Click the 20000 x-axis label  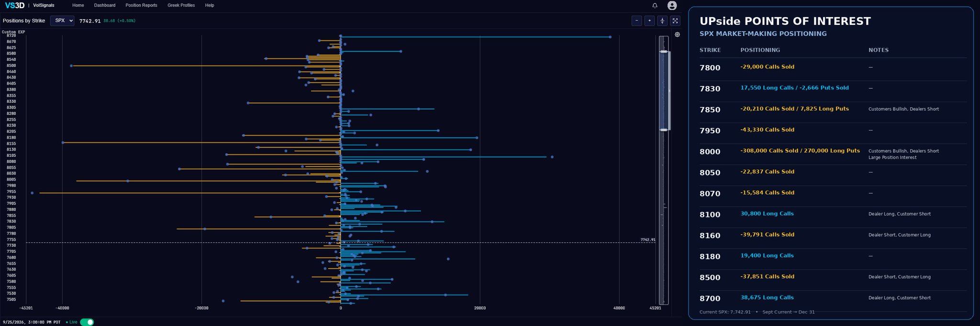(480, 308)
